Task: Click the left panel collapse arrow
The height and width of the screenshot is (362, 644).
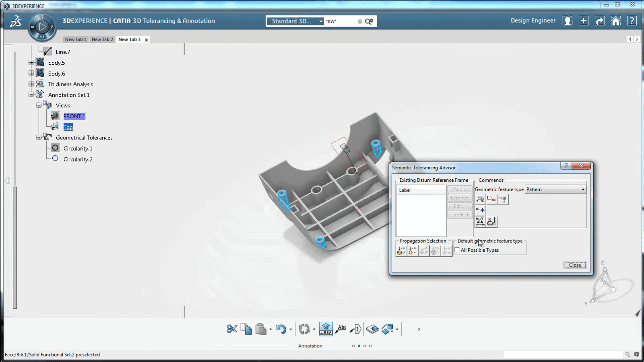Action: coord(7,181)
